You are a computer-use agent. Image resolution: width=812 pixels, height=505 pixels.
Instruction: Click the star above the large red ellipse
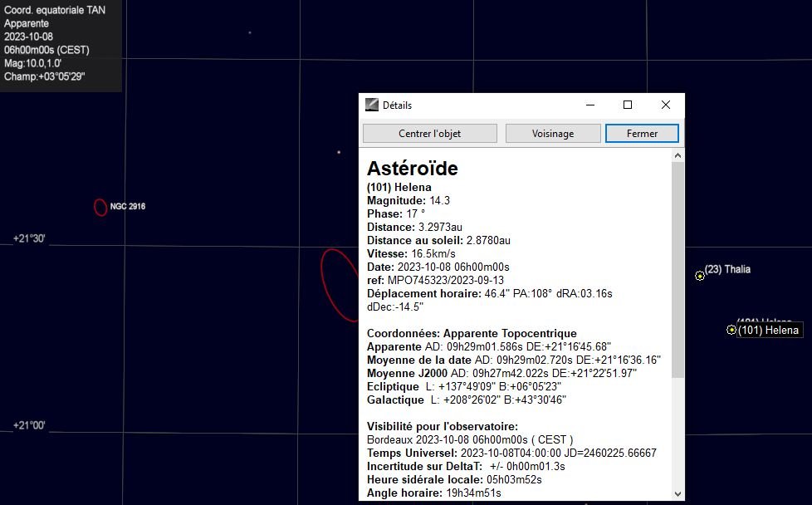339,152
